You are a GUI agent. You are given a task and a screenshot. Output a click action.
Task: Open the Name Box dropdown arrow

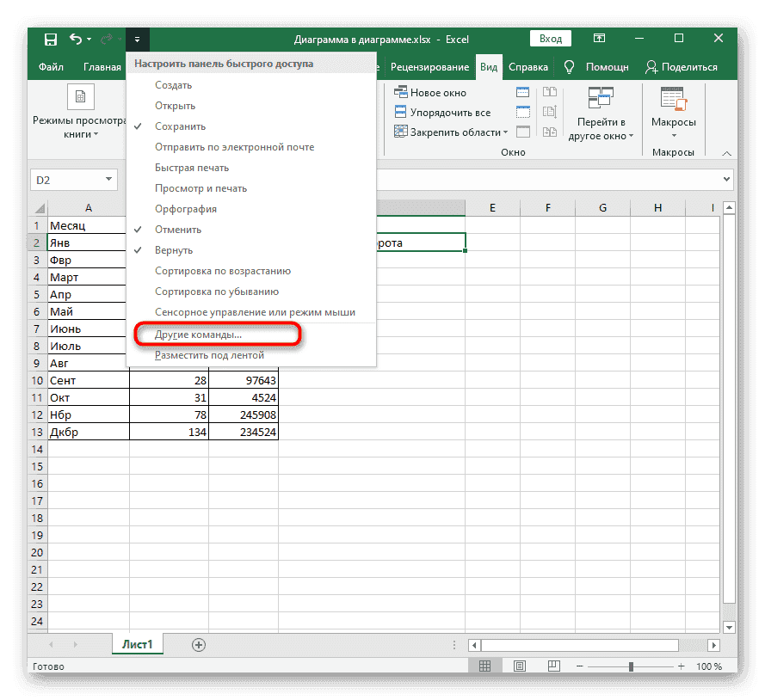click(x=108, y=179)
